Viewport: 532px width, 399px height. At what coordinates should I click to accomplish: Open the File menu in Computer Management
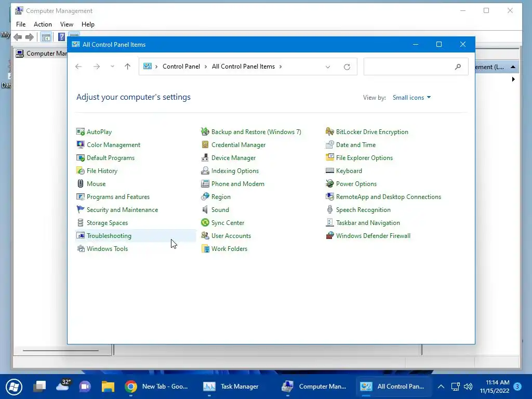pos(21,24)
